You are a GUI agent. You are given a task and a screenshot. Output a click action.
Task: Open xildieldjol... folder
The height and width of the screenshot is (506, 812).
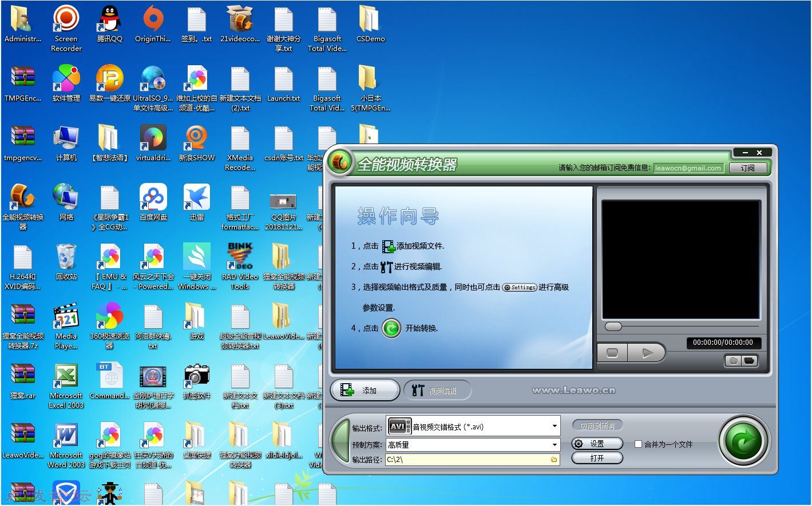283,440
